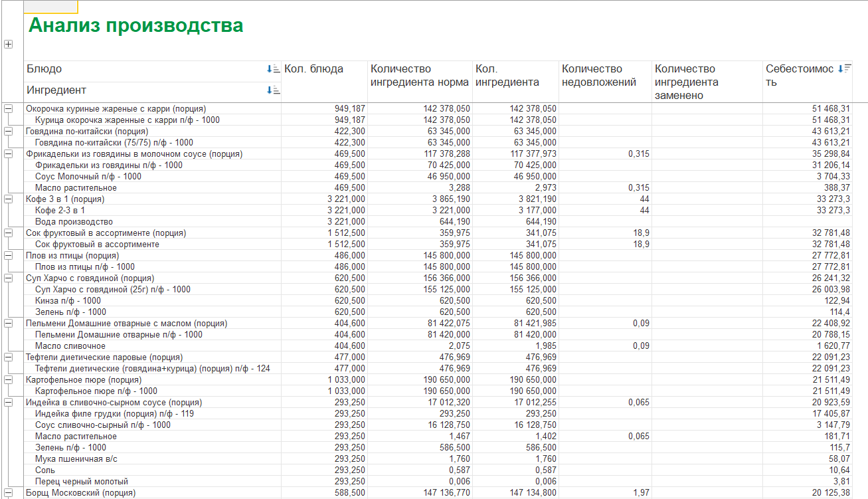The image size is (868, 499).
Task: Select the Масло сливочное ingredient cell
Action: pos(70,346)
